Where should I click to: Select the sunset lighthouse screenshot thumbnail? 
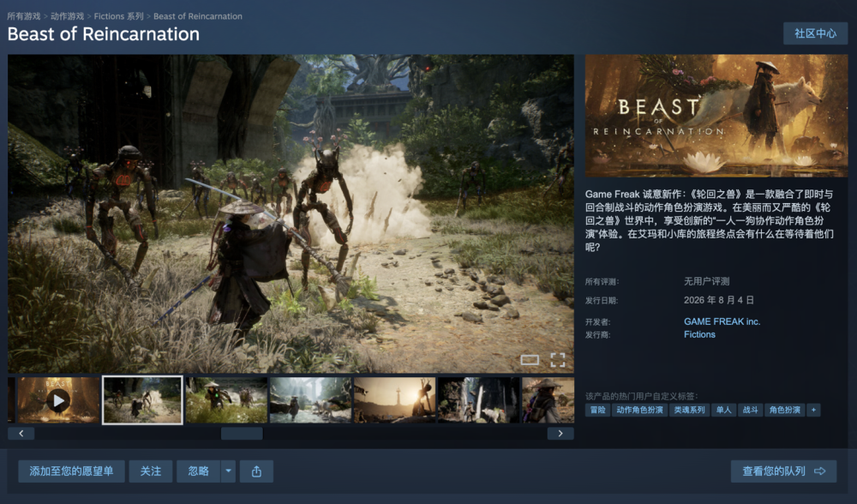[x=394, y=400]
